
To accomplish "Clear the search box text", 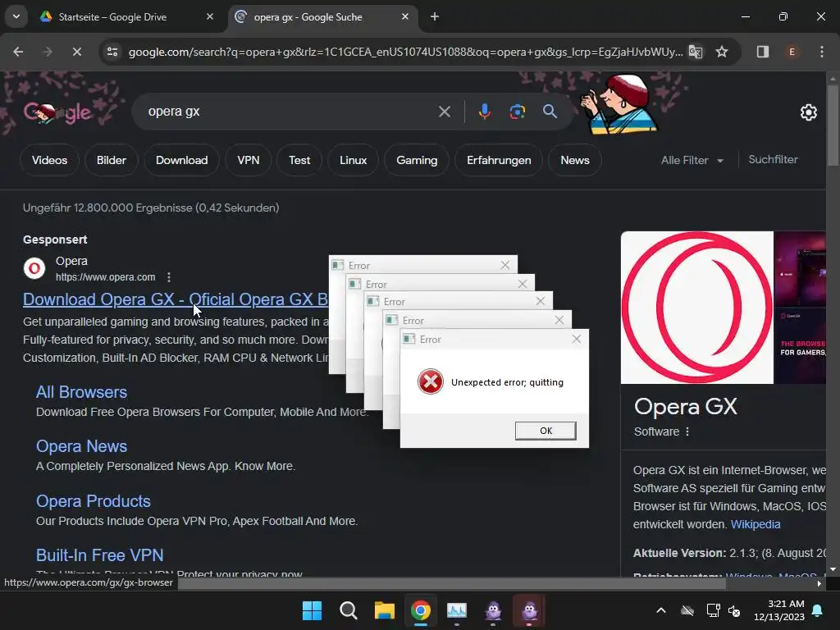I will click(444, 112).
